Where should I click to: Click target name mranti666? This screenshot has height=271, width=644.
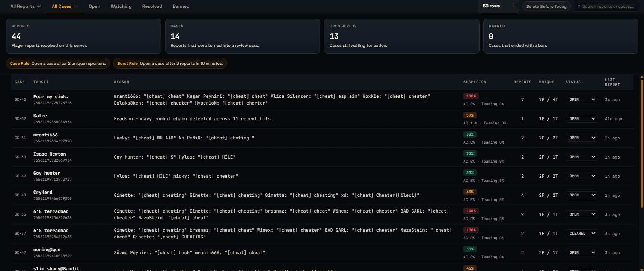tap(45, 135)
